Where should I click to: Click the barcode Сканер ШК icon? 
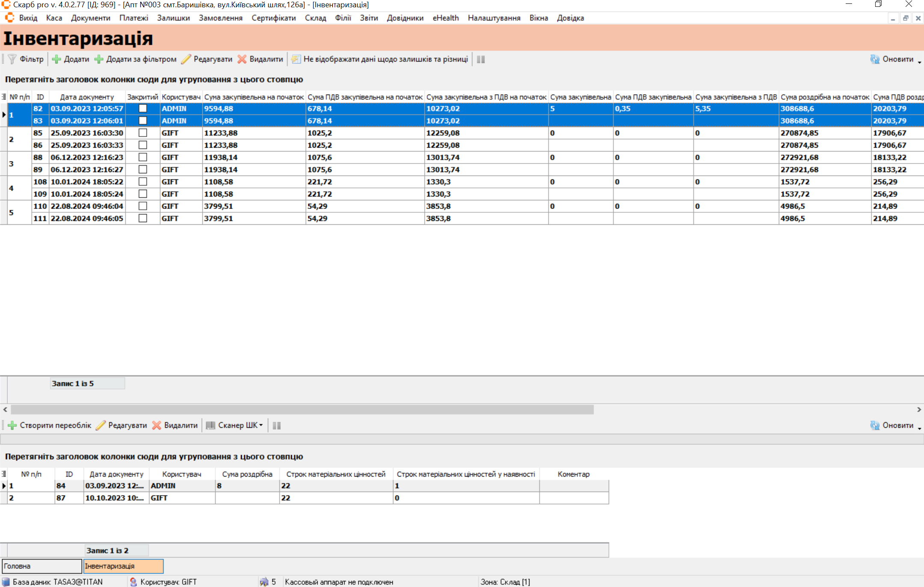click(211, 425)
